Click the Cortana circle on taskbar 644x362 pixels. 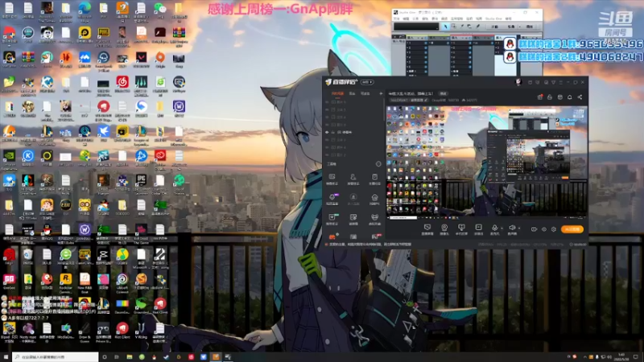(x=105, y=357)
